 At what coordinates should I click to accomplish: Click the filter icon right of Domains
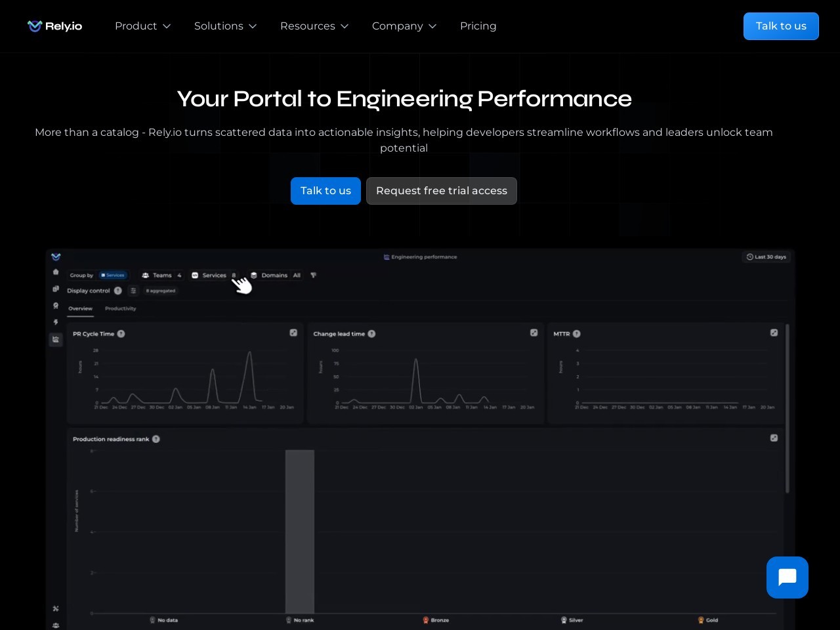pos(314,275)
